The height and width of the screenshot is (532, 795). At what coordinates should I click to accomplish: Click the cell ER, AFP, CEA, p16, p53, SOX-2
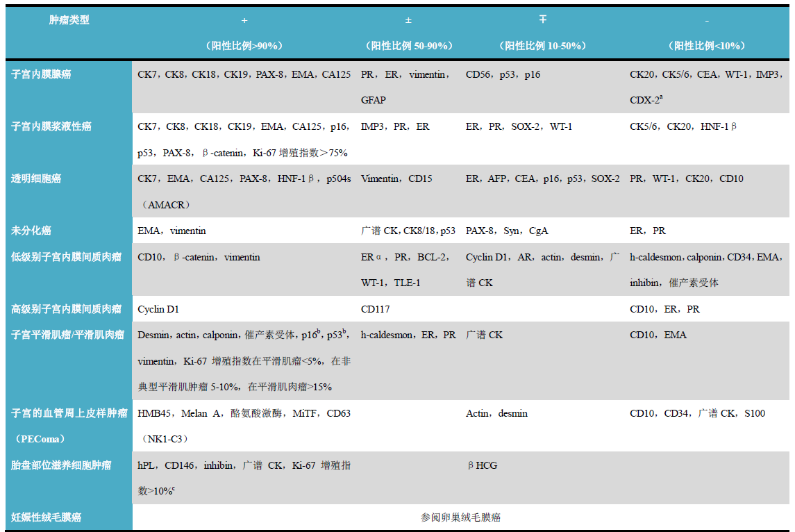[542, 178]
